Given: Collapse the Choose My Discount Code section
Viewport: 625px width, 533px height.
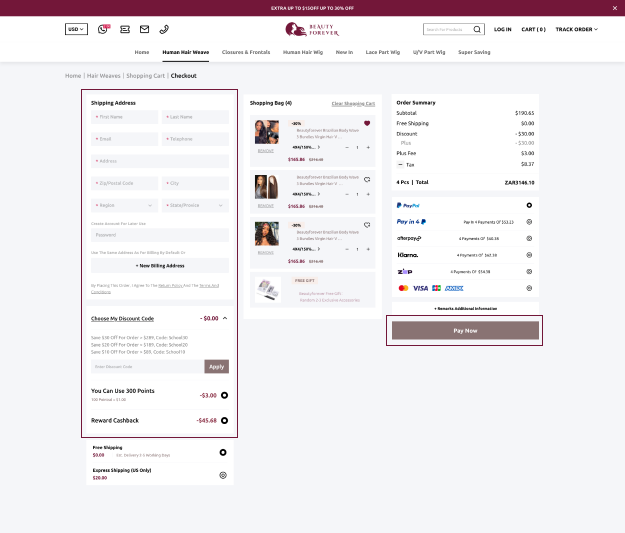Looking at the screenshot, I should (x=224, y=318).
